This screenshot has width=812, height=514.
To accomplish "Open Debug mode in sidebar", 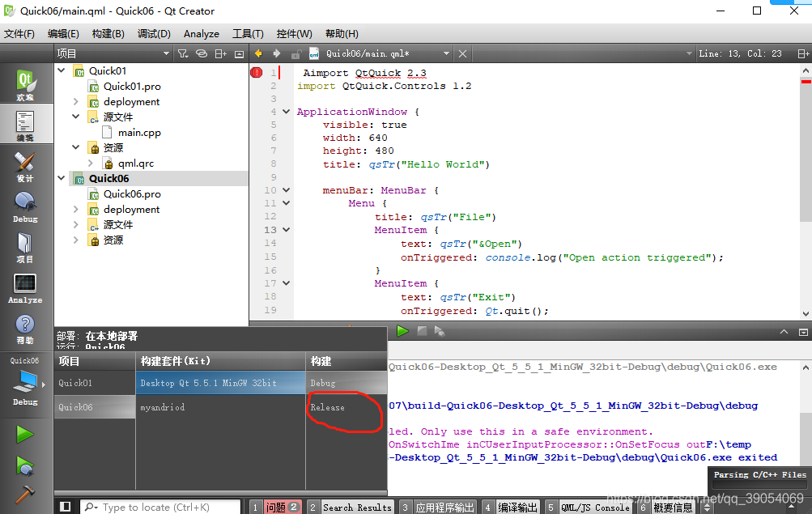I will click(x=25, y=207).
